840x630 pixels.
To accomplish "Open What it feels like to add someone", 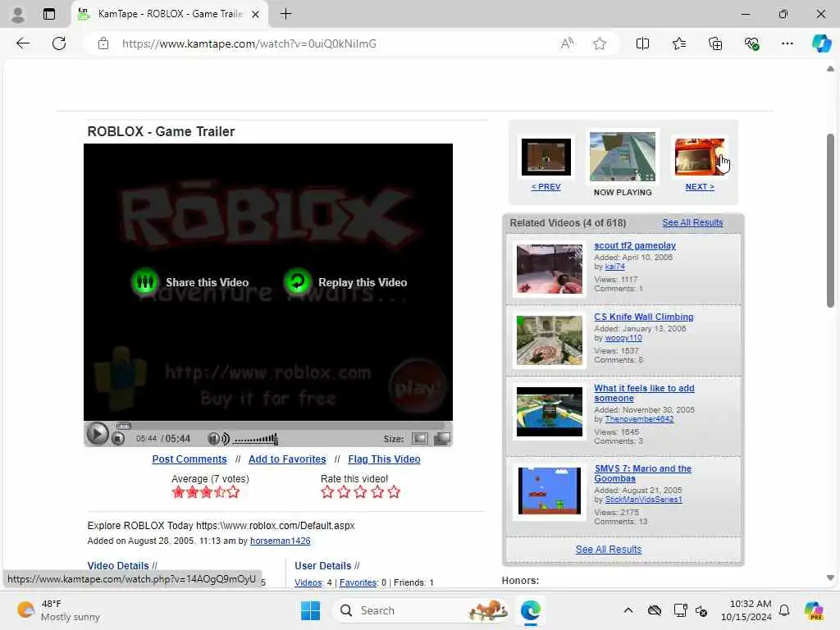I will [x=644, y=393].
